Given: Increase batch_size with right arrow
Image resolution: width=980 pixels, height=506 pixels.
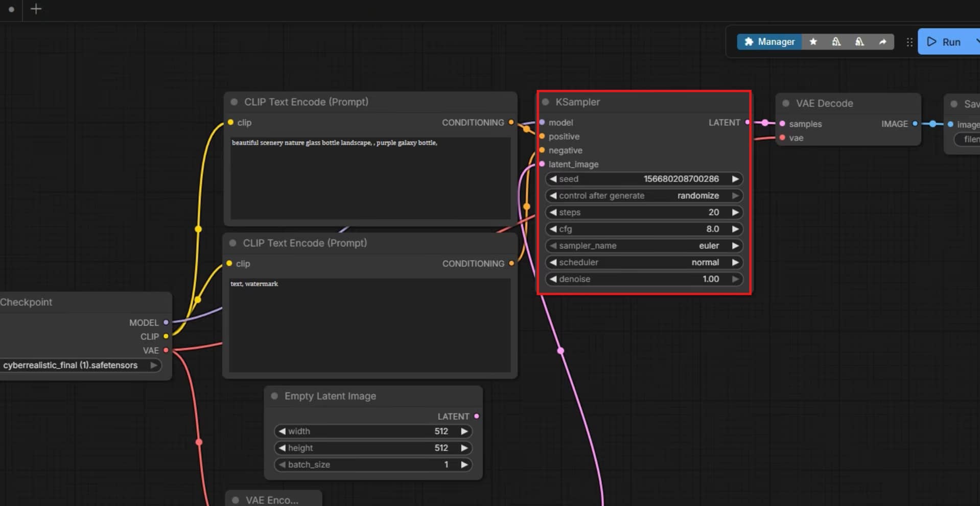Looking at the screenshot, I should 464,465.
